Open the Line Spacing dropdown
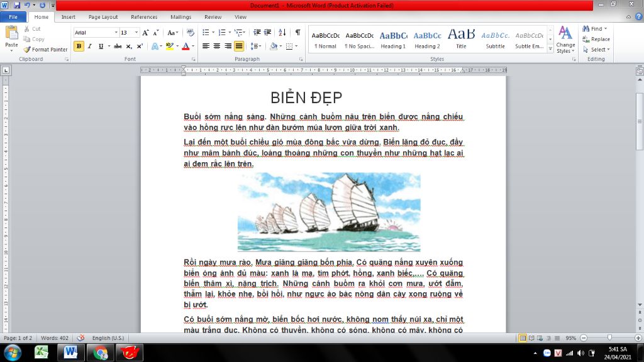Screen dimensions: 644x362 click(256, 46)
